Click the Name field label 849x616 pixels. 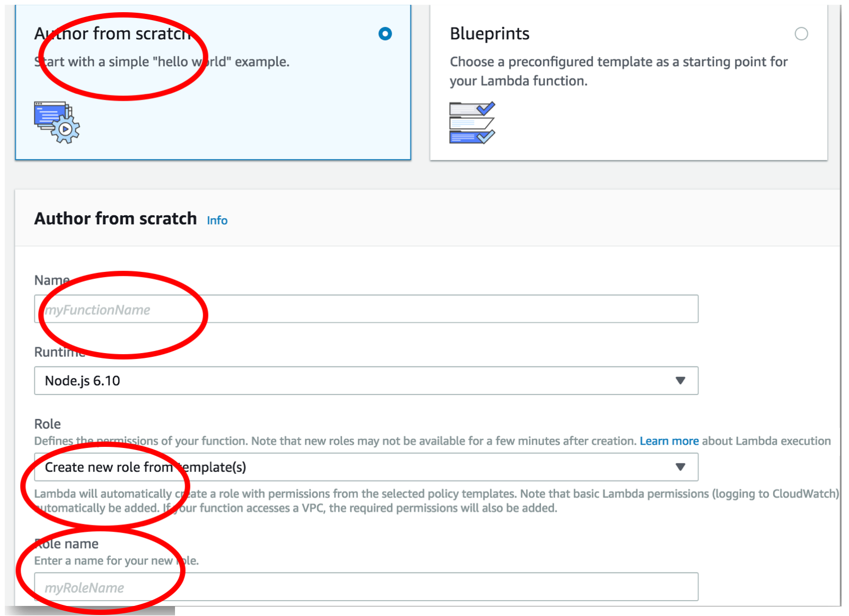coord(52,280)
